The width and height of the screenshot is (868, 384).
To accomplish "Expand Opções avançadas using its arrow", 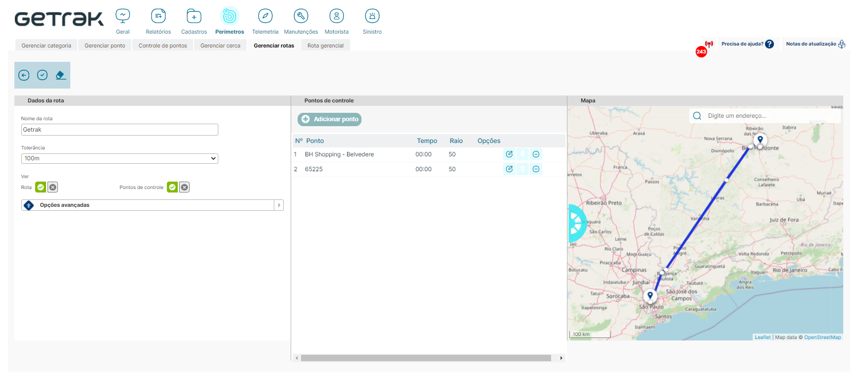I will [x=279, y=205].
